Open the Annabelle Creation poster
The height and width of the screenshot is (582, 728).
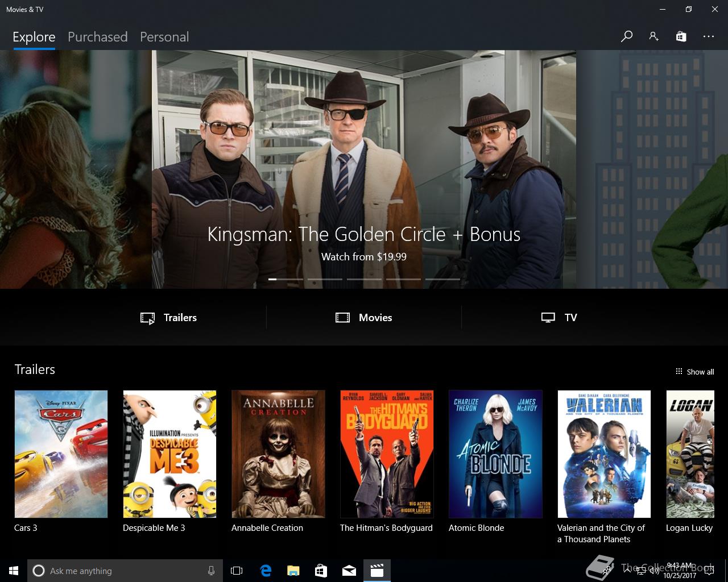tap(278, 454)
